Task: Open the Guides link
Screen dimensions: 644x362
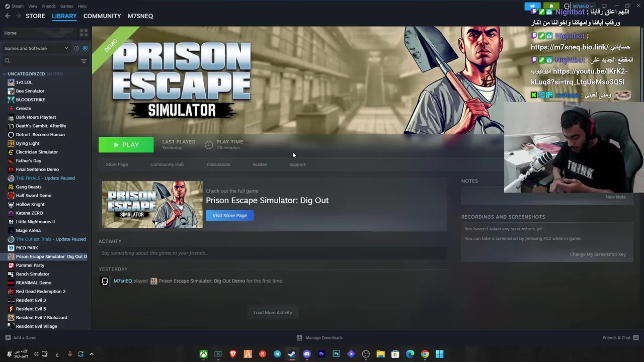Action: coord(260,164)
